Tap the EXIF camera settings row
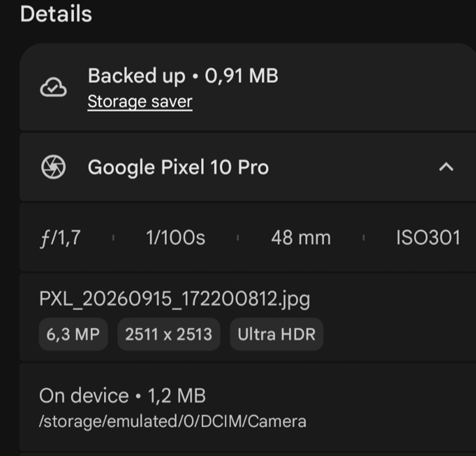This screenshot has height=456, width=476. 248,238
